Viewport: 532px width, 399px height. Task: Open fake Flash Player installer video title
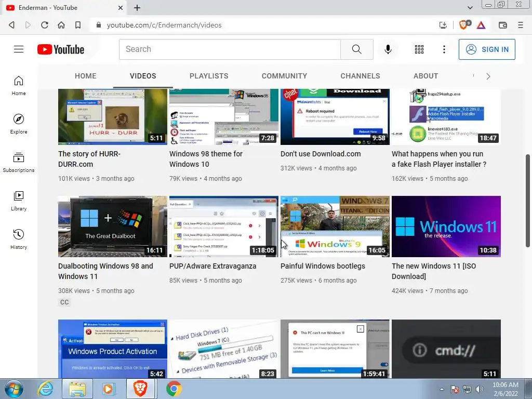click(x=439, y=159)
